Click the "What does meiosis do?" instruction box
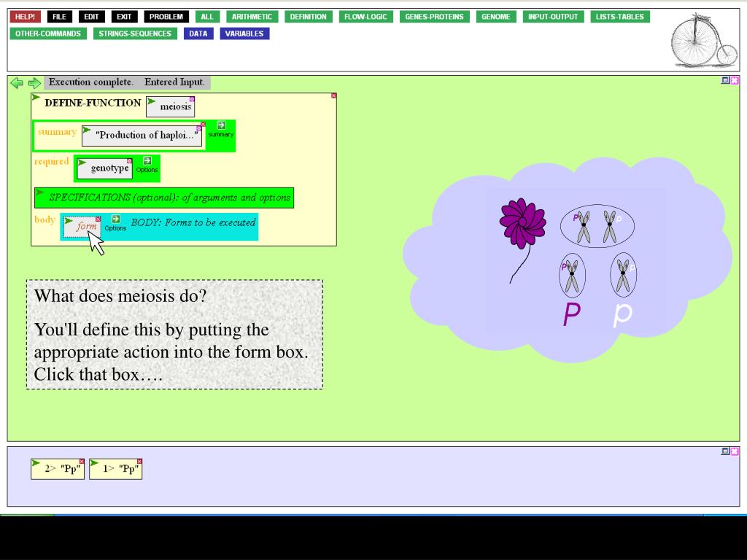 pyautogui.click(x=174, y=335)
